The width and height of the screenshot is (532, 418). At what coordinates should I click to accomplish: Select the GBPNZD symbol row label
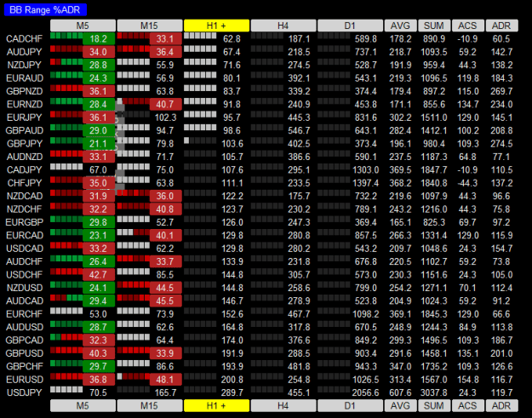click(x=25, y=91)
